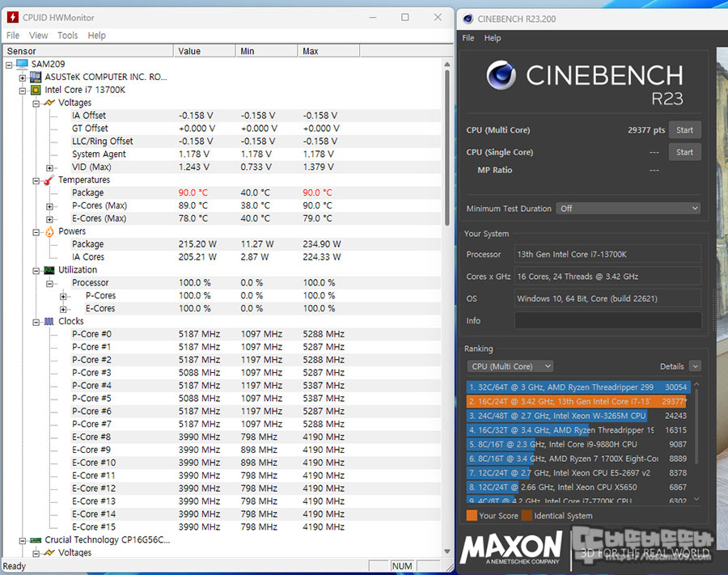Click the SAM209 computer icon
728x575 pixels.
point(23,64)
